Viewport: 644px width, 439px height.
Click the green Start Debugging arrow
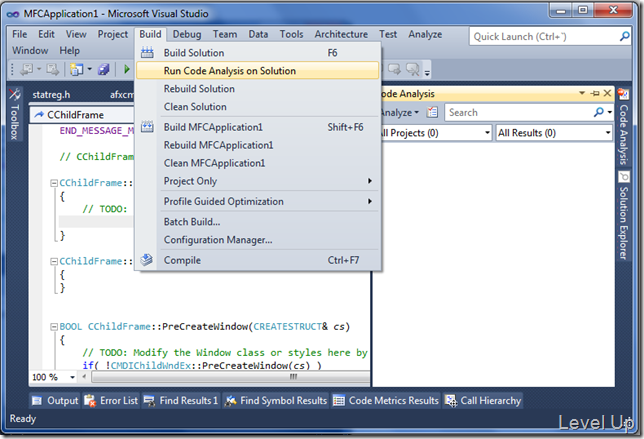127,69
